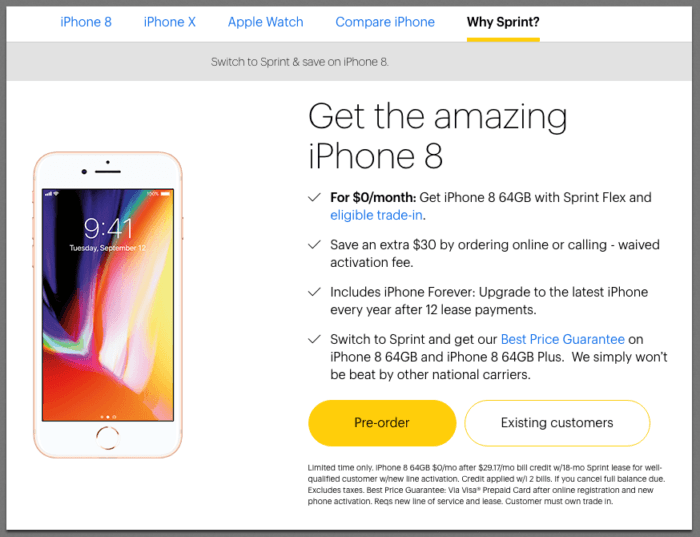Screen dimensions: 700x537
Task: Click the home button on the iPhone image
Action: pyautogui.click(x=108, y=438)
